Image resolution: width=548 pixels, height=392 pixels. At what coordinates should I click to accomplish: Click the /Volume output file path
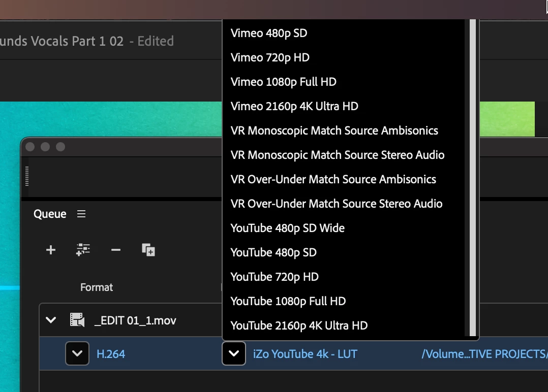[485, 354]
